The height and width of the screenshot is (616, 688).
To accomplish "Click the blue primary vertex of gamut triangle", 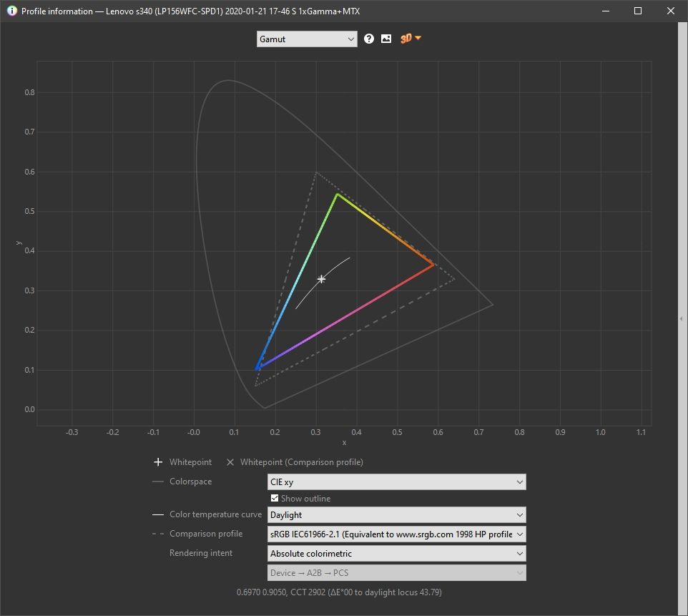I will click(258, 368).
